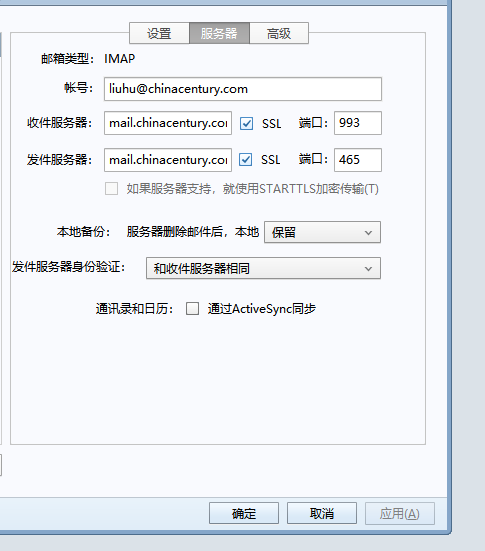Click the 通过ActiveSync同步 label text

[x=262, y=309]
